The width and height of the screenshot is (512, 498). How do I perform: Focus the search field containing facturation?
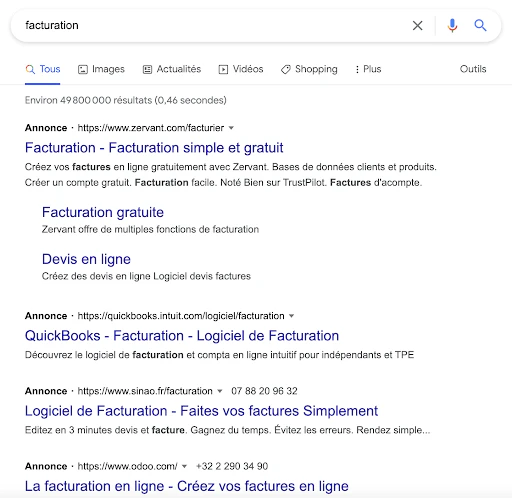tap(213, 25)
